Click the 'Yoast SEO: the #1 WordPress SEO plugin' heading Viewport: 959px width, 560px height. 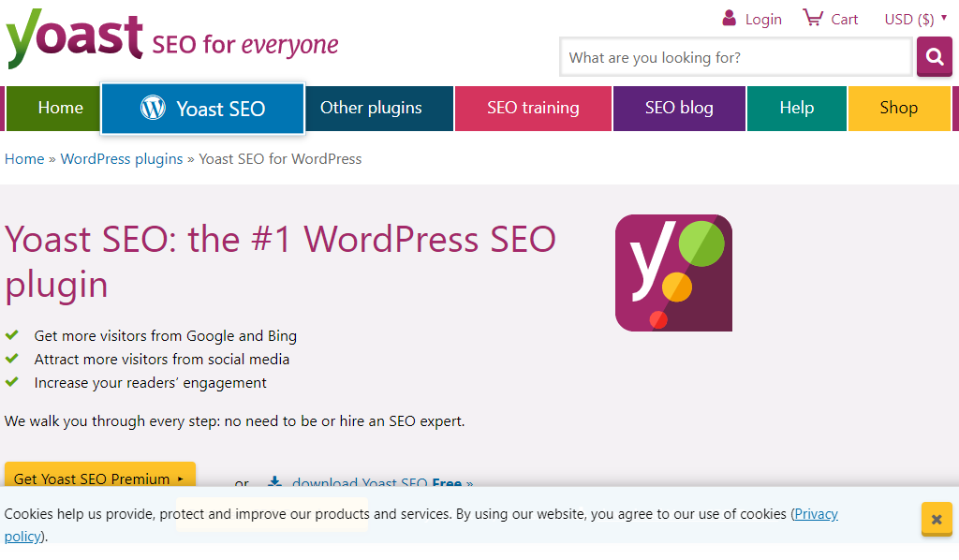[280, 261]
